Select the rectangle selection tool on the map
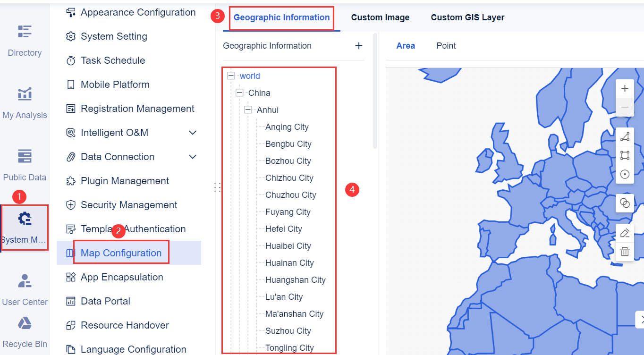 pyautogui.click(x=625, y=155)
